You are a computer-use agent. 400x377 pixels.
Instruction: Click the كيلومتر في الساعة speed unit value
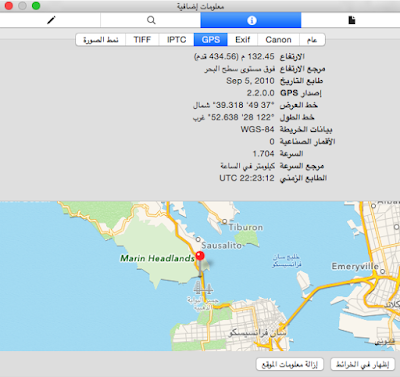point(247,166)
